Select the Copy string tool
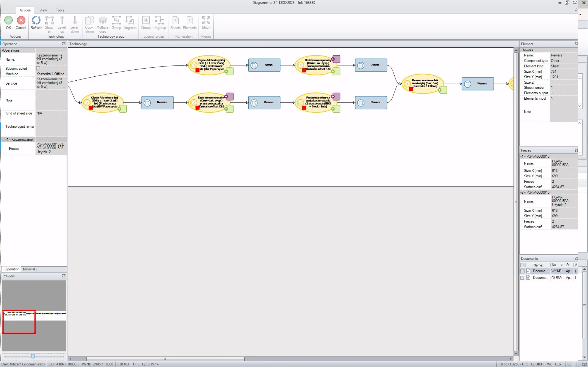Viewport: 588px width, 367px height. pos(89,23)
